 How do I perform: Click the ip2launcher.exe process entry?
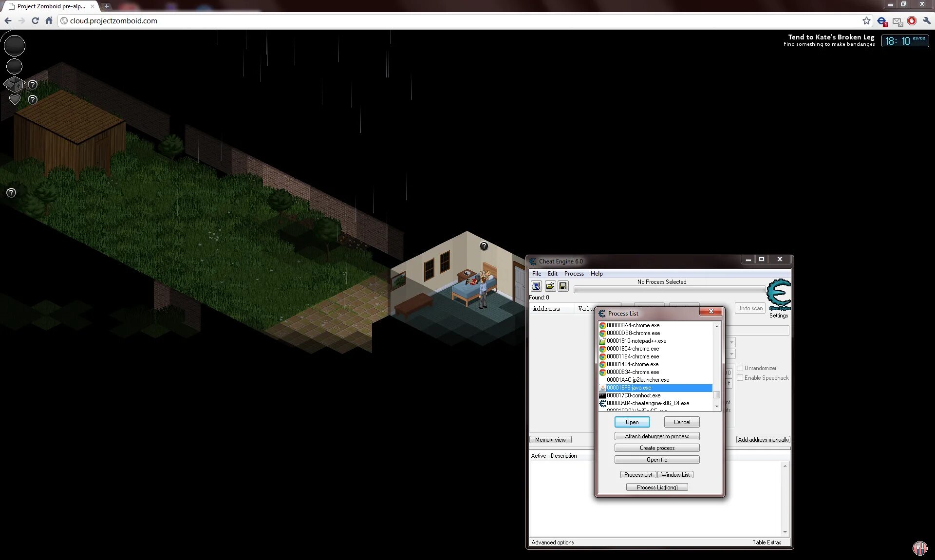638,379
